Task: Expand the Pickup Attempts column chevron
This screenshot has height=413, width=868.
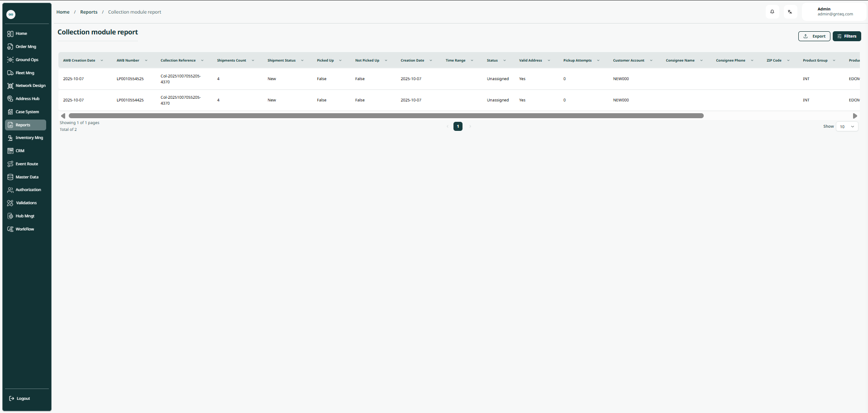Action: click(598, 61)
